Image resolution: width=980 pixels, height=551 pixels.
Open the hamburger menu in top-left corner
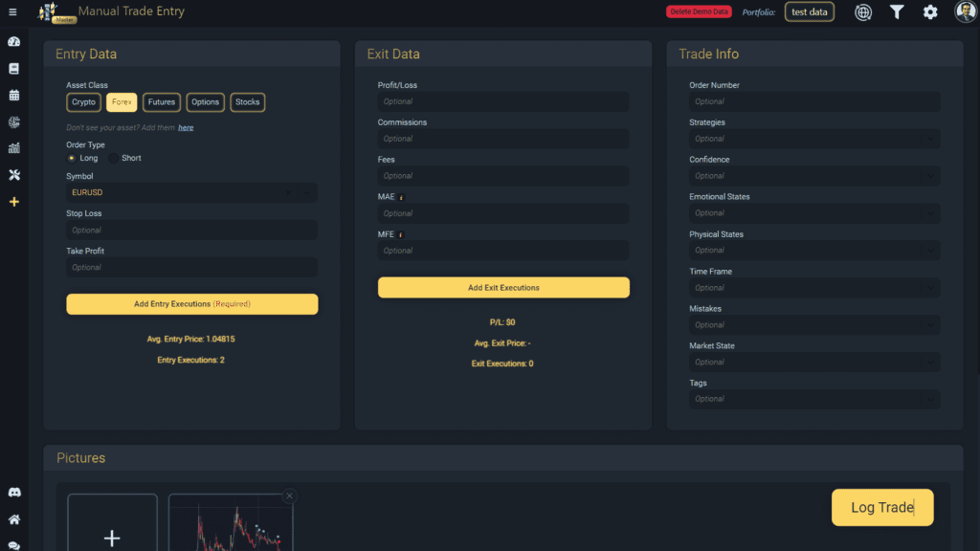click(13, 12)
